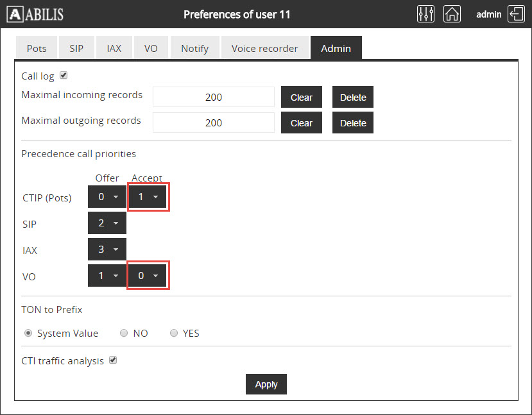Open CTIP (Pots) Accept dropdown
Viewport: 532px width, 415px height.
[148, 198]
